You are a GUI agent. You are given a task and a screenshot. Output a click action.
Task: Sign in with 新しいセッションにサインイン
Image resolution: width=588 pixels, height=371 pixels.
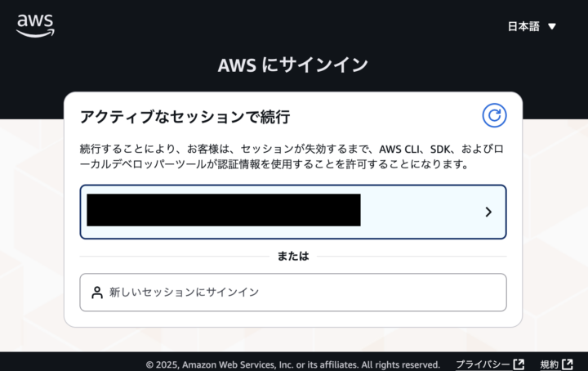[x=184, y=292]
